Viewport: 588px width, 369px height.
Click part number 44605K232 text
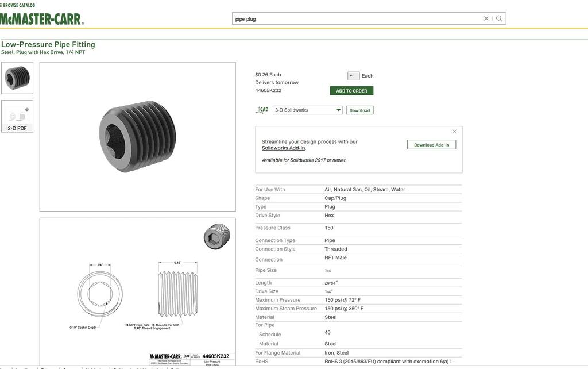(268, 90)
